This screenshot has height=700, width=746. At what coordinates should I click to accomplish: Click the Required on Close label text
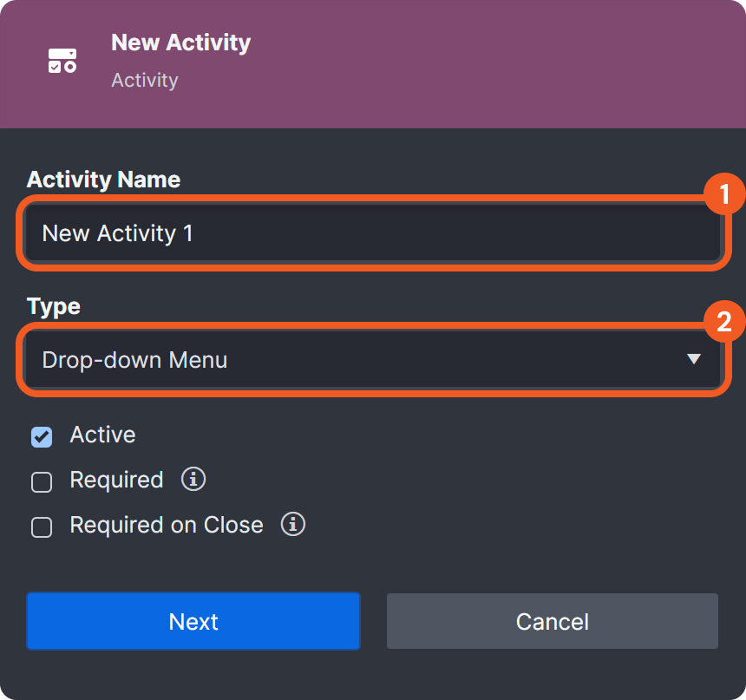pos(167,525)
